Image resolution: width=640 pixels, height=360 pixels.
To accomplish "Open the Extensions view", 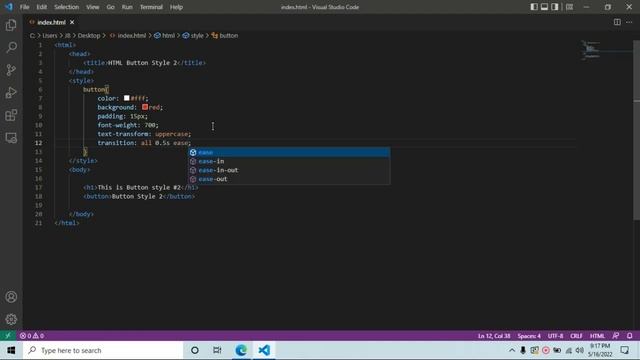I will pos(11,115).
